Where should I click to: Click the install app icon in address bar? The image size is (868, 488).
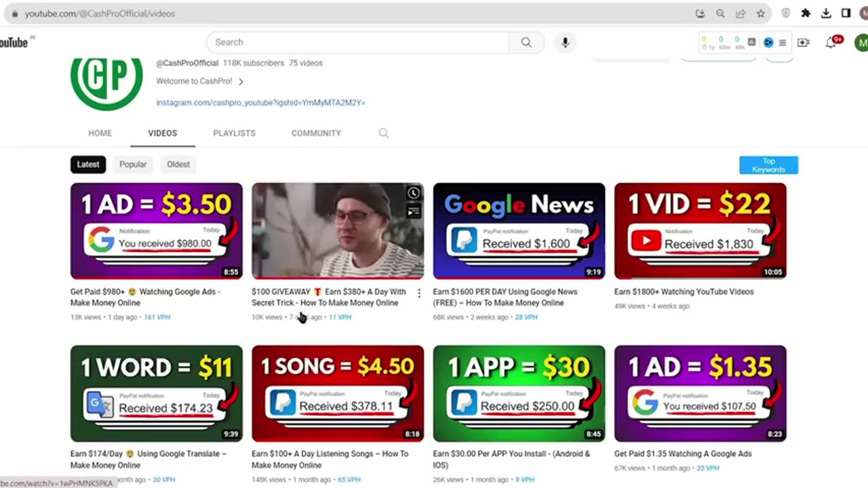click(701, 14)
